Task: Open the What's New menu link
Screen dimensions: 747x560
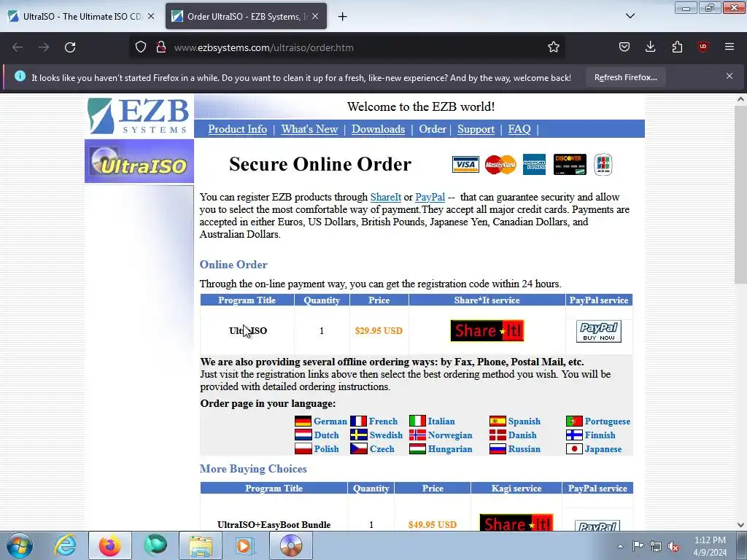Action: 309,129
